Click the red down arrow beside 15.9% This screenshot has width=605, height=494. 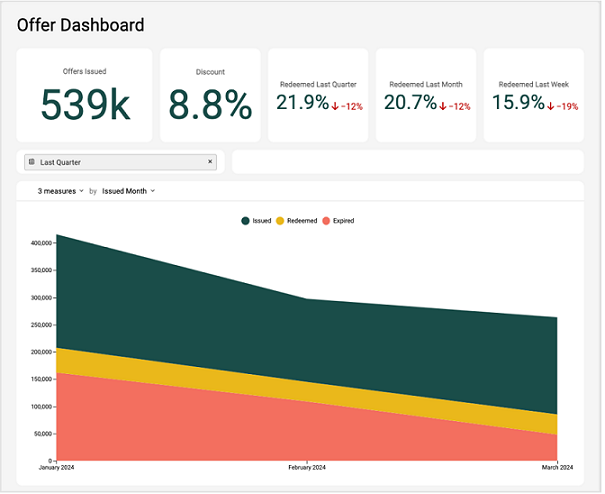tap(550, 106)
